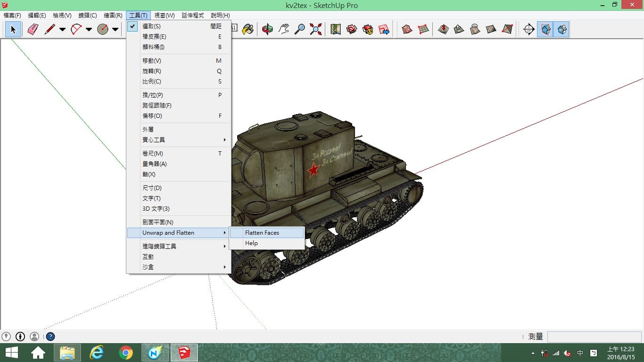
Task: Click the Send to LayOut icon
Action: pos(384,29)
